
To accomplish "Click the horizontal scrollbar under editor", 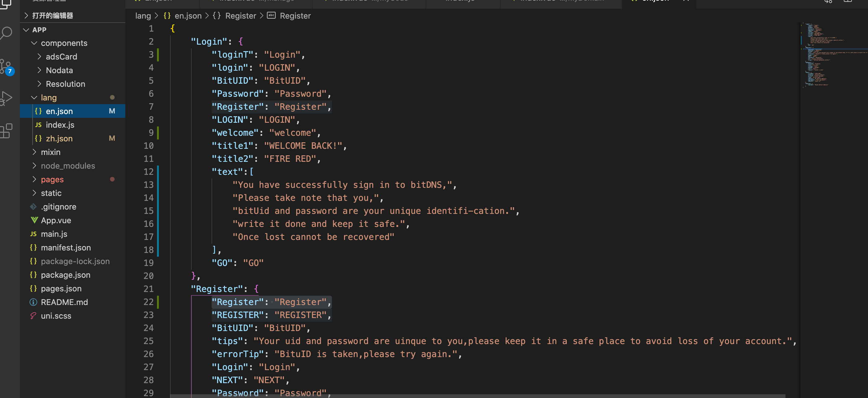I will [472, 396].
